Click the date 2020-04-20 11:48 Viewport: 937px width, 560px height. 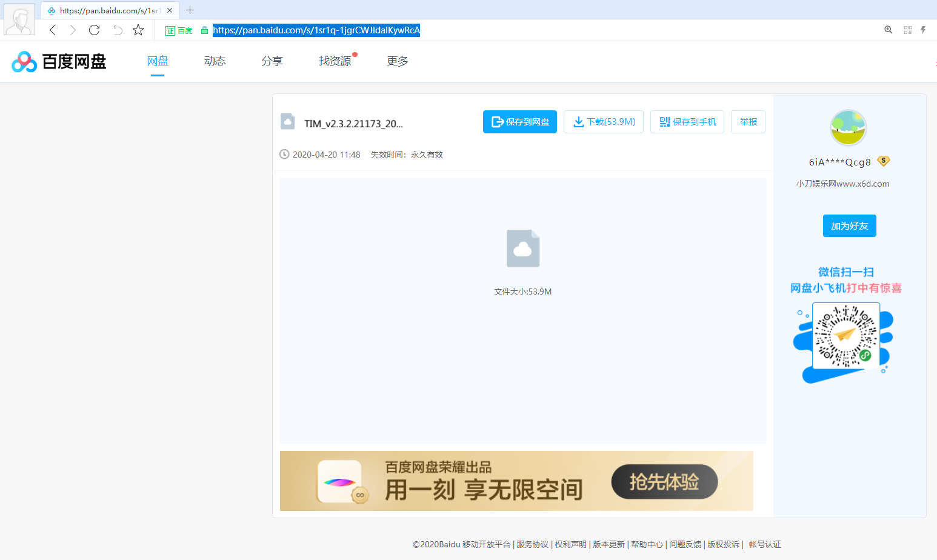(327, 155)
